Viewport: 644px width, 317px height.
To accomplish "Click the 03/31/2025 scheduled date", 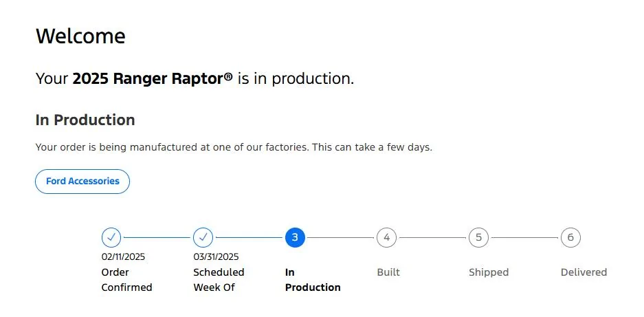I will click(216, 257).
